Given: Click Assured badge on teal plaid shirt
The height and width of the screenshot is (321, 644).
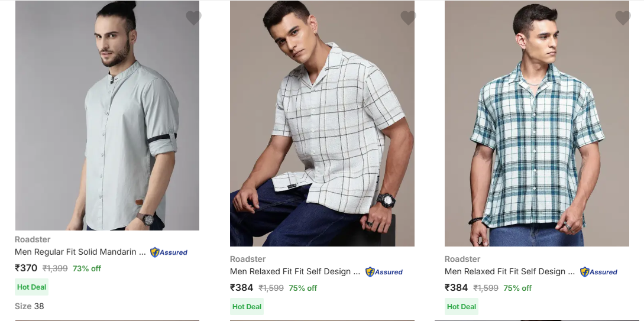Looking at the screenshot, I should (x=598, y=272).
